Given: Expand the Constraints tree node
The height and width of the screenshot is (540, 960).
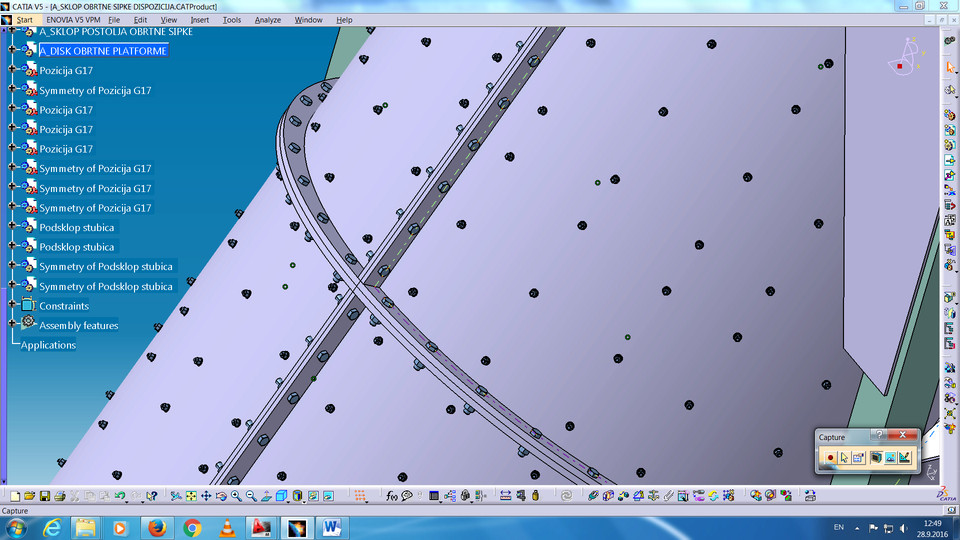Looking at the screenshot, I should [x=12, y=304].
